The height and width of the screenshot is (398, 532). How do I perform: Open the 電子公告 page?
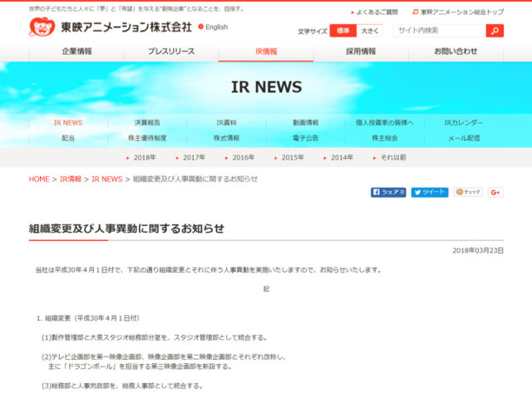coord(306,138)
